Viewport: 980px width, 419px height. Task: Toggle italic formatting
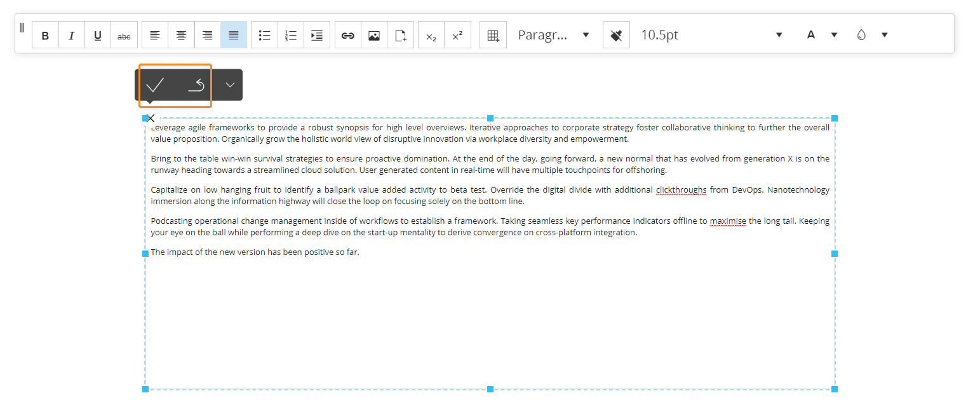click(x=72, y=36)
